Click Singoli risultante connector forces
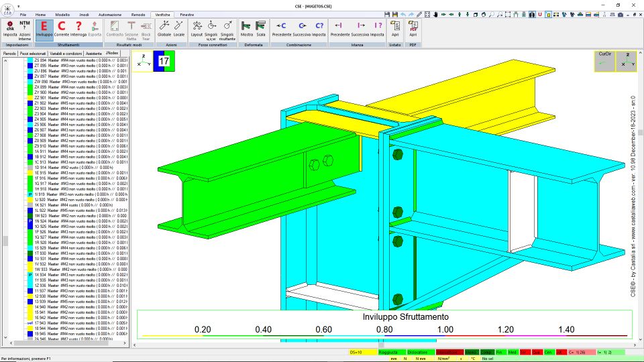 227,30
